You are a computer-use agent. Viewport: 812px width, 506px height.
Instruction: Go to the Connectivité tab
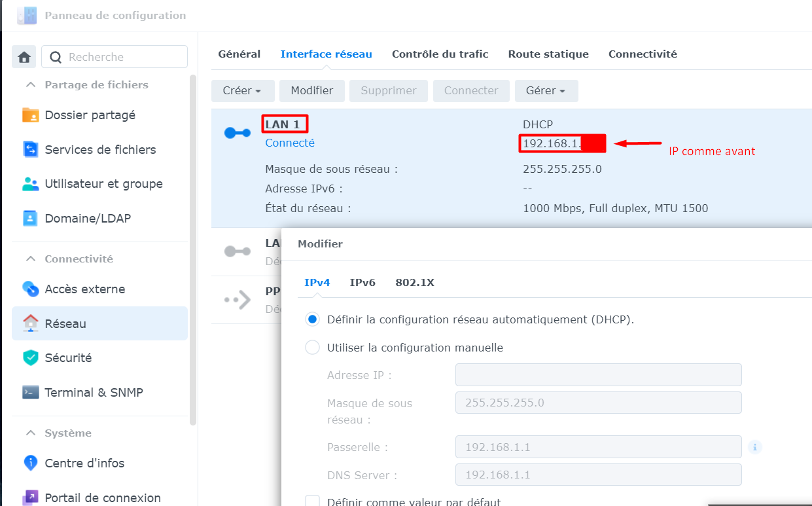tap(643, 54)
